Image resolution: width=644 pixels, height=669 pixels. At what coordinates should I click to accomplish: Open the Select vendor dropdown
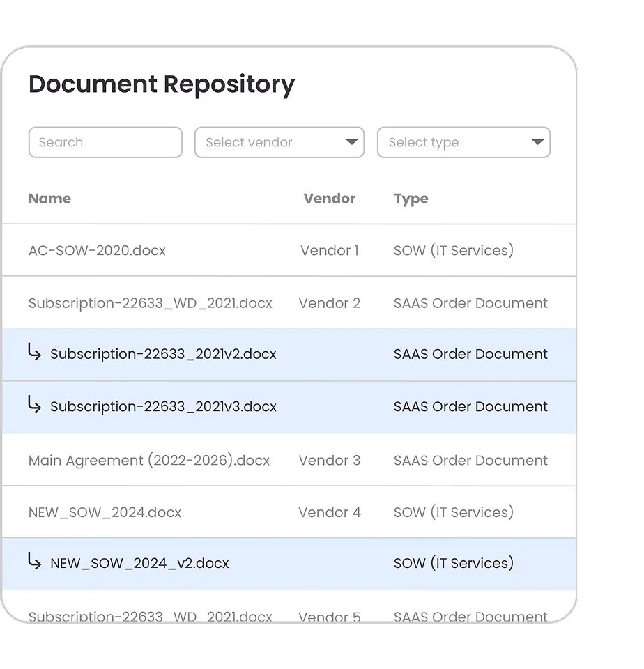coord(279,142)
